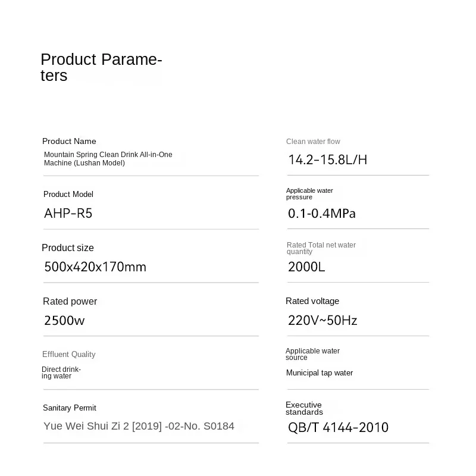Select the AHP-R5 model value
476x476 pixels.
coord(68,213)
